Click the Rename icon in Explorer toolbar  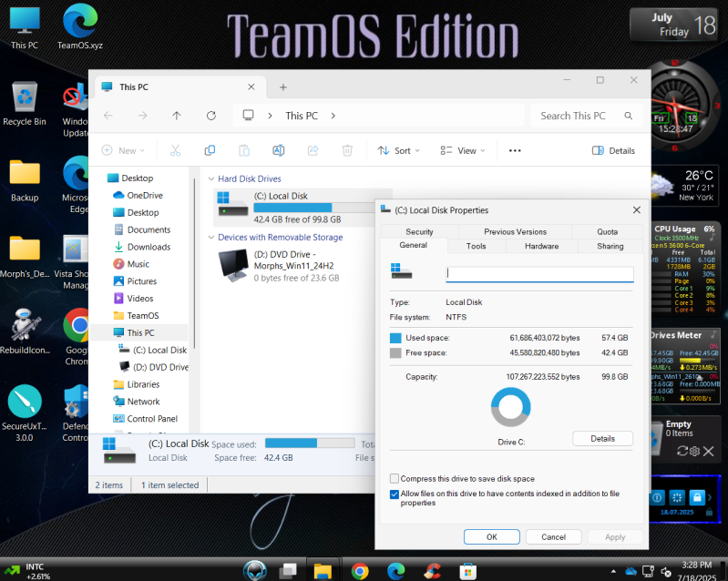[x=279, y=150]
